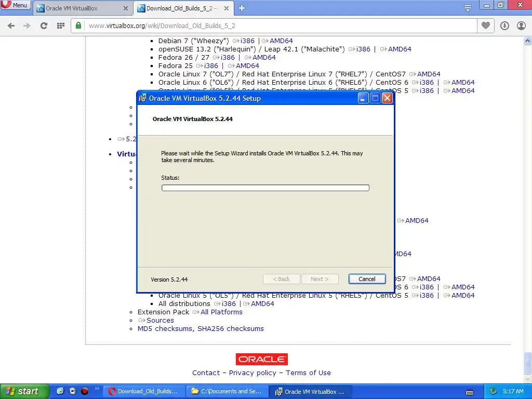Click the Oracle logo in footer
Viewport: 532px width, 399px height.
tap(262, 360)
